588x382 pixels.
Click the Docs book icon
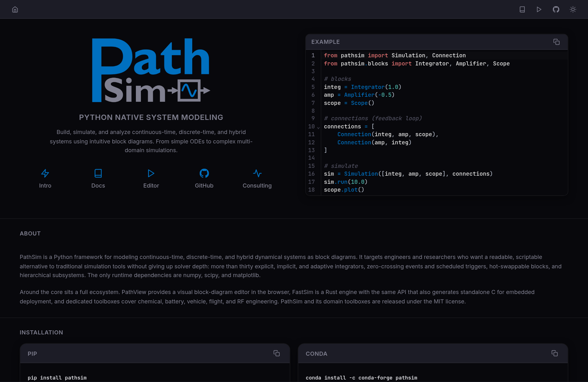click(98, 173)
